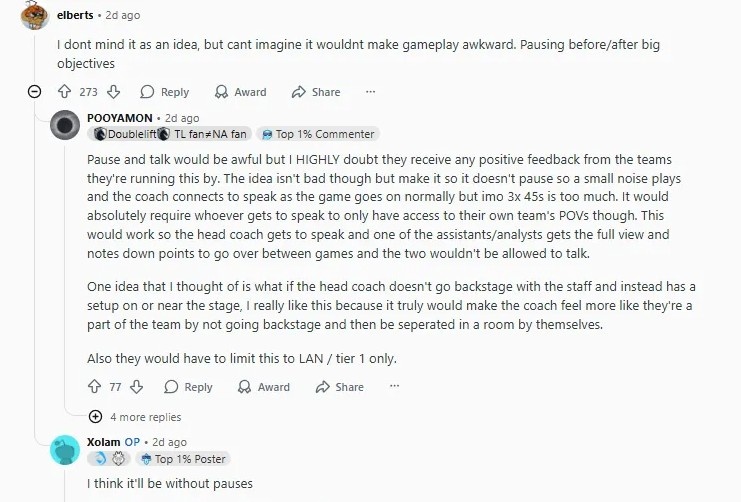Upvote the comment by elberts
The image size is (741, 502).
point(66,92)
